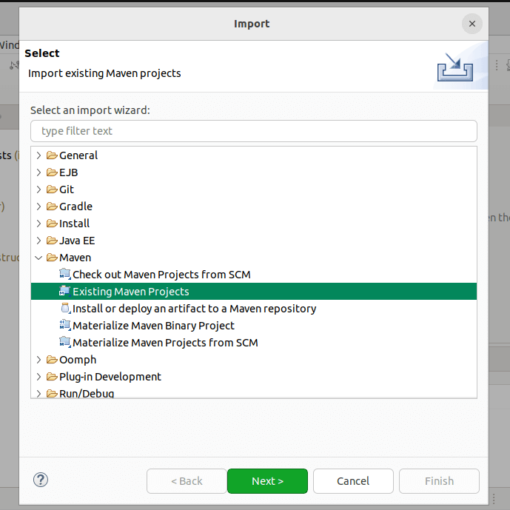Click the Materialize Maven Binary Project icon

pyautogui.click(x=65, y=325)
